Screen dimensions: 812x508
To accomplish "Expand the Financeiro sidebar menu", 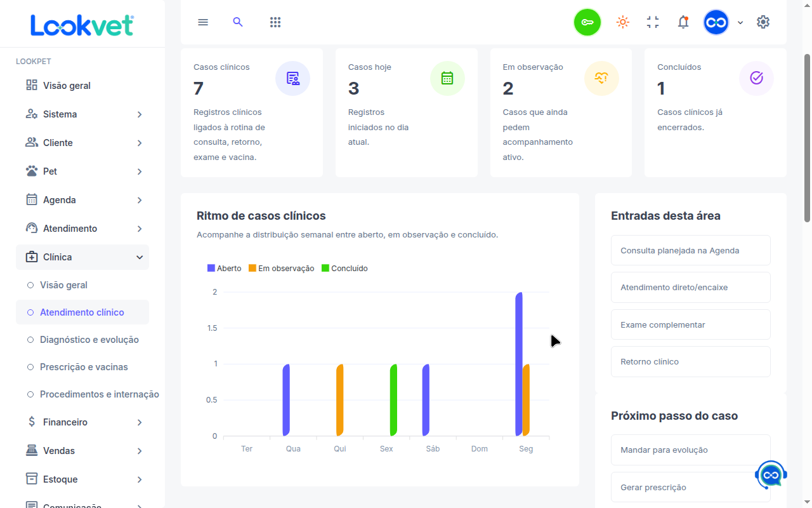I will (x=82, y=422).
